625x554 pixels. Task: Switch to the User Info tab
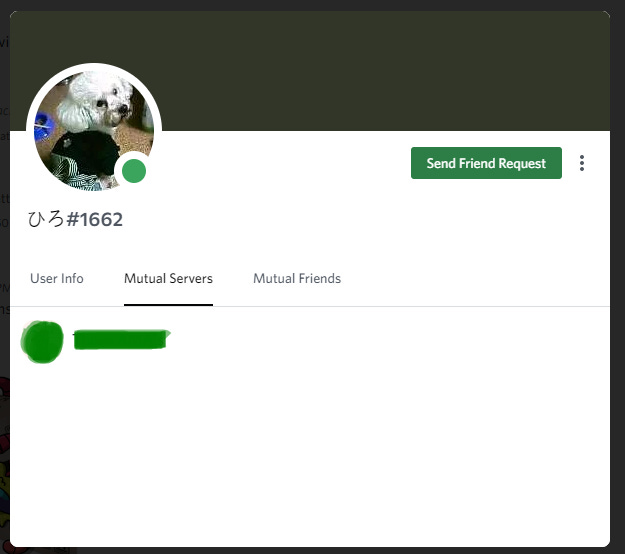tap(57, 278)
